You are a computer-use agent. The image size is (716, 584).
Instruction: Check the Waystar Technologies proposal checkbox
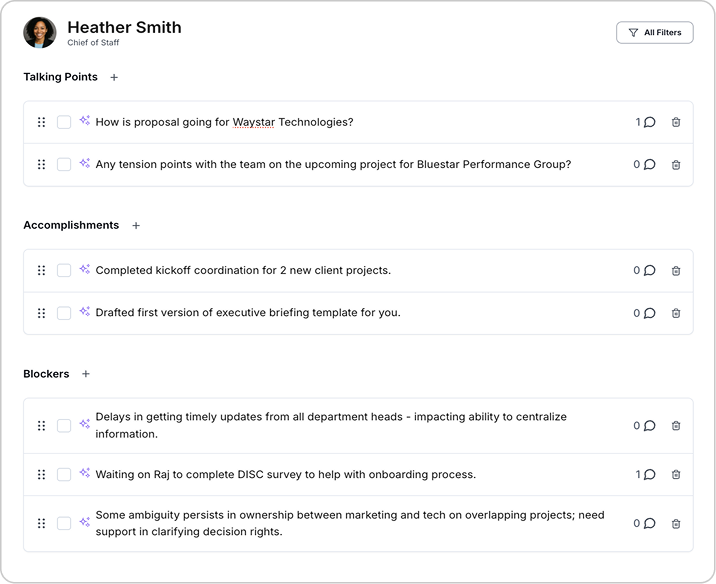tap(64, 122)
